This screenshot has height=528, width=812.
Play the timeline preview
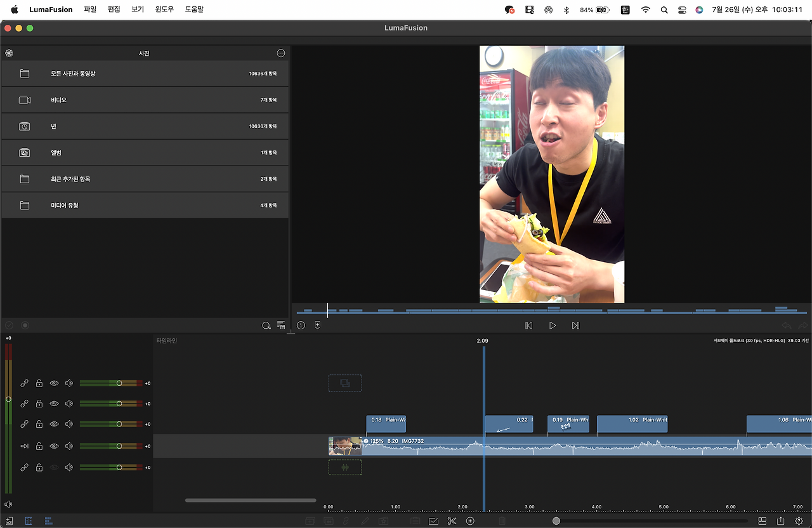coord(553,326)
